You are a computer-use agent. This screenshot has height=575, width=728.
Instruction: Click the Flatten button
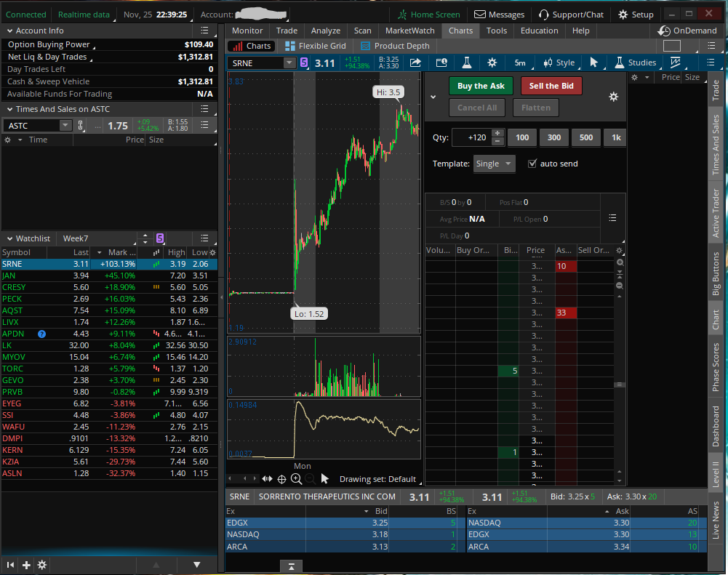coord(535,108)
